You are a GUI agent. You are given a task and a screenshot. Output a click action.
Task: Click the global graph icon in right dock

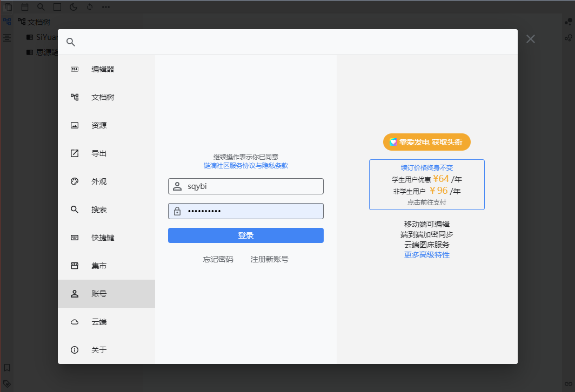[x=568, y=38]
